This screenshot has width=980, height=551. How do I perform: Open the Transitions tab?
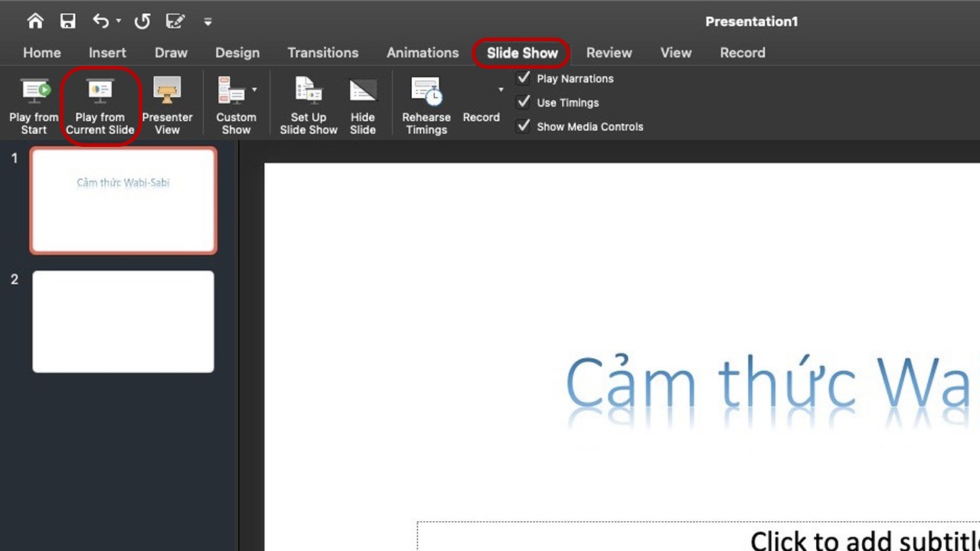click(323, 53)
